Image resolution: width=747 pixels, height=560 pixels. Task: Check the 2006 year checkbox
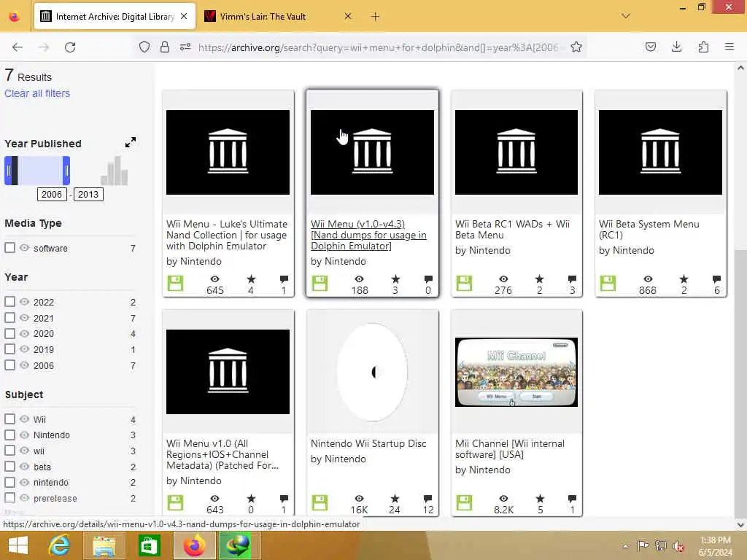[x=10, y=365]
